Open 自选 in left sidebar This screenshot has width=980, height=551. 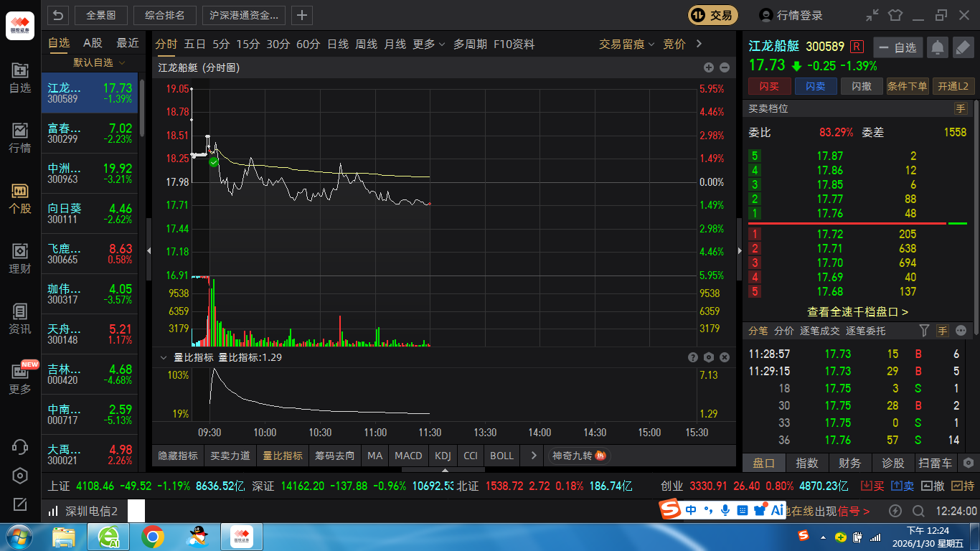coord(20,78)
